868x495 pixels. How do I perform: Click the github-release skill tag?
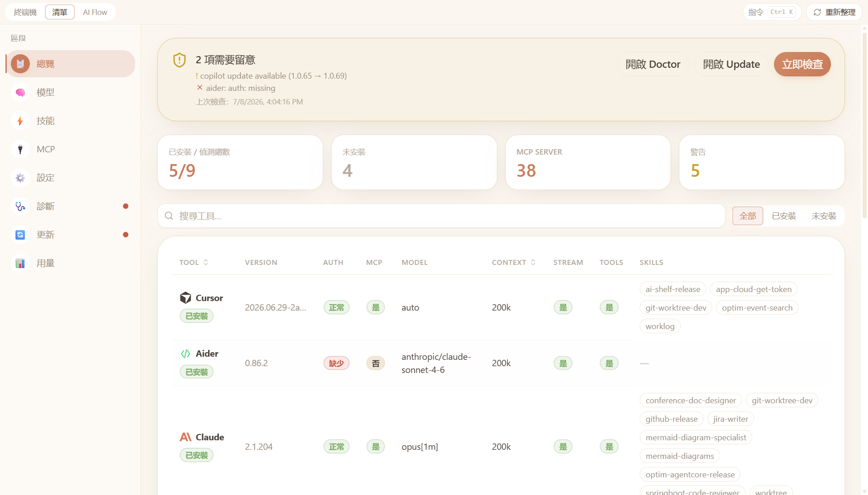tap(671, 419)
